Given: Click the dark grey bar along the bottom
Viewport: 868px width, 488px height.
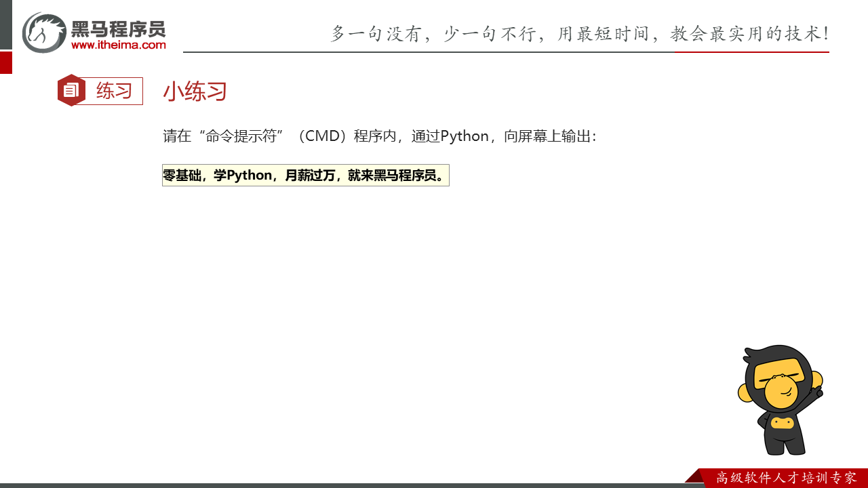Looking at the screenshot, I should (x=339, y=485).
